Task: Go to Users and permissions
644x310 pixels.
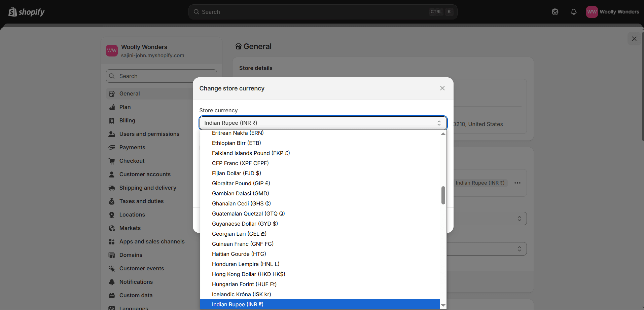Action: click(149, 134)
